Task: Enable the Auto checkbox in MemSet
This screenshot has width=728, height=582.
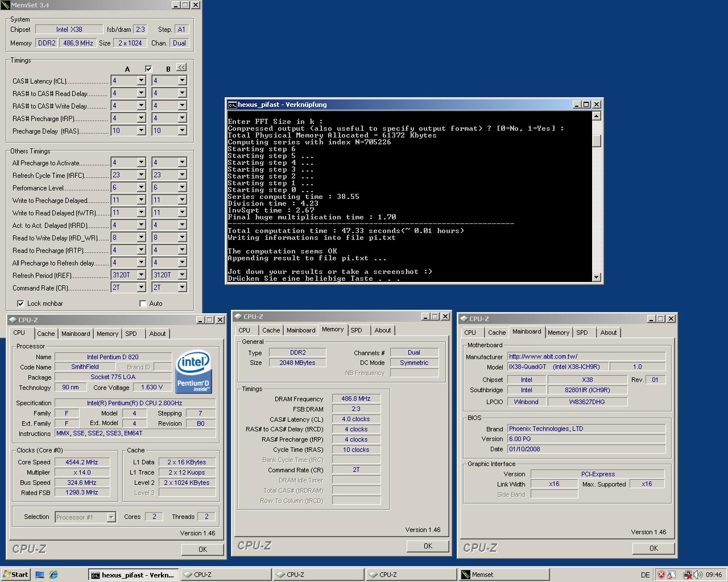Action: click(143, 304)
